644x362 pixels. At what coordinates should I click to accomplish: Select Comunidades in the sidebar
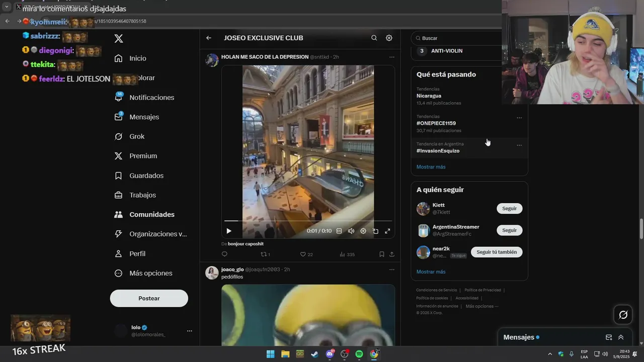[x=144, y=215]
